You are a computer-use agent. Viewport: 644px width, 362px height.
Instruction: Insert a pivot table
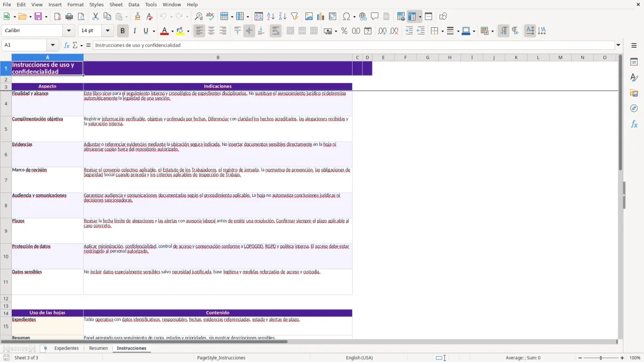point(333,17)
